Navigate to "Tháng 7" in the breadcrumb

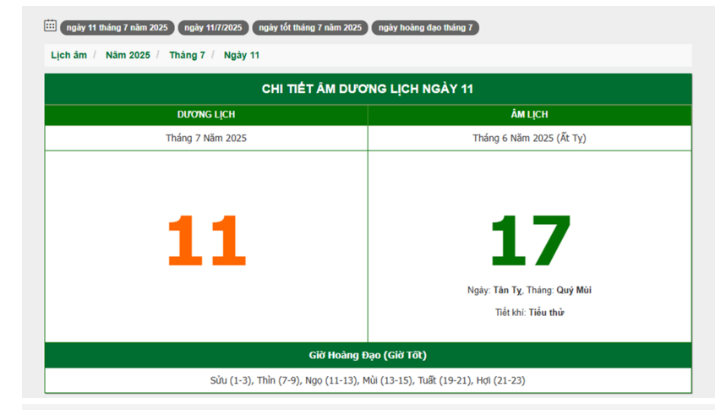pos(187,55)
